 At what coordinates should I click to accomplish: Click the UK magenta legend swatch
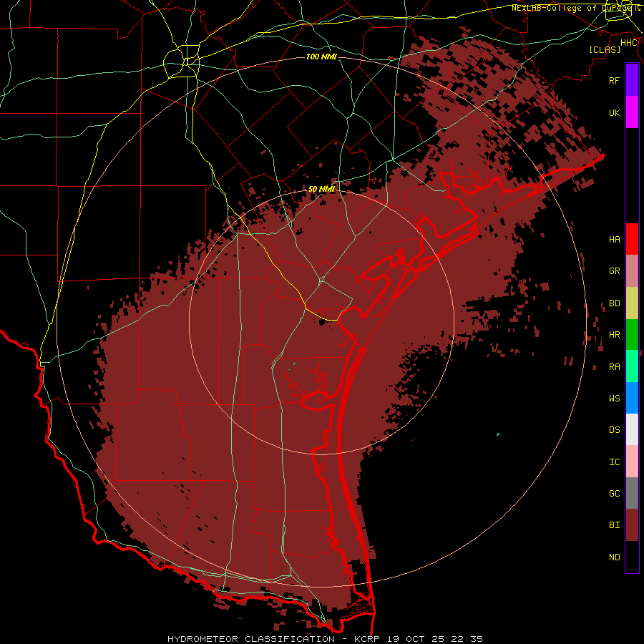tap(632, 112)
